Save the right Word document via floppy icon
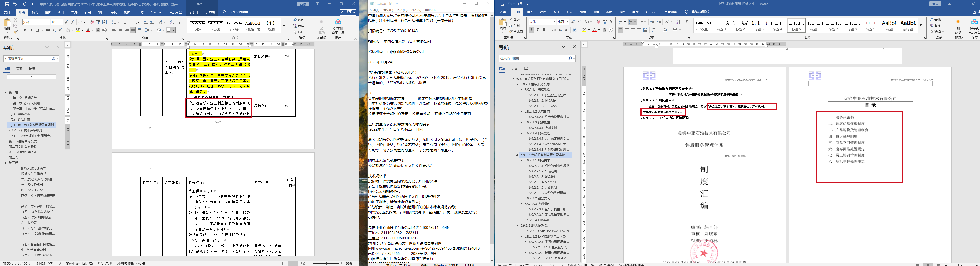 [502, 4]
